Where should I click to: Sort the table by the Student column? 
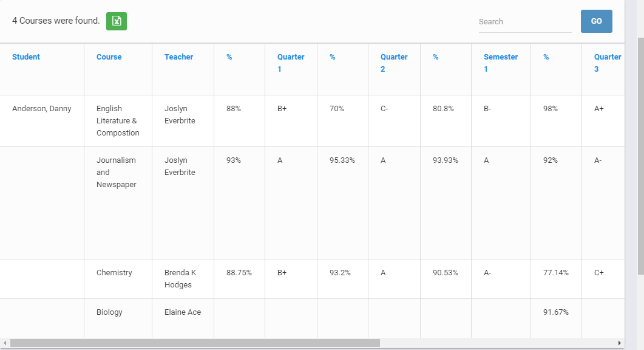[26, 57]
